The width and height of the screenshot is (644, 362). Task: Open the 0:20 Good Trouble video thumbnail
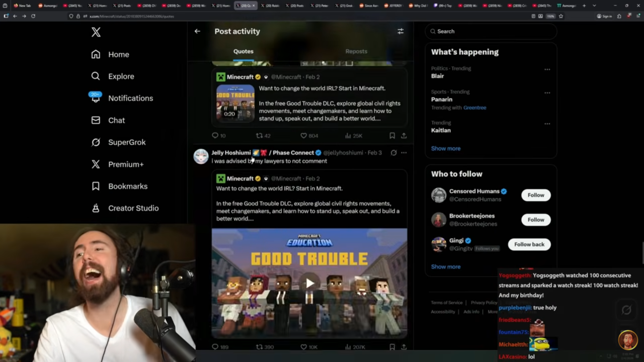pos(235,103)
